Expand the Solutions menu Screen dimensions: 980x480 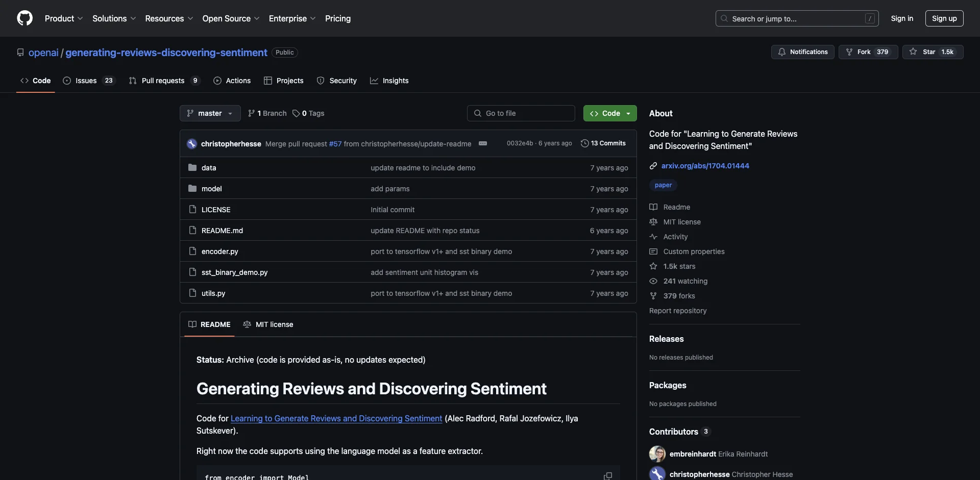click(x=114, y=18)
